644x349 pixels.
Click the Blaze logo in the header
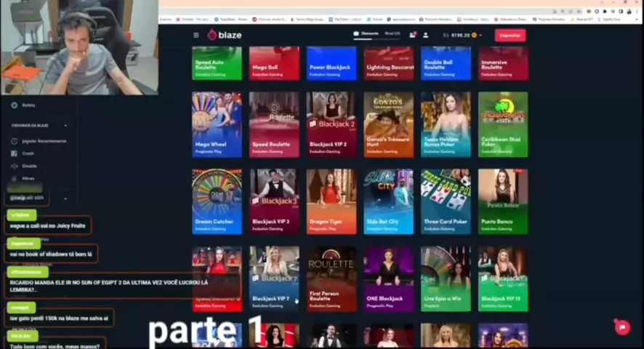tap(224, 35)
